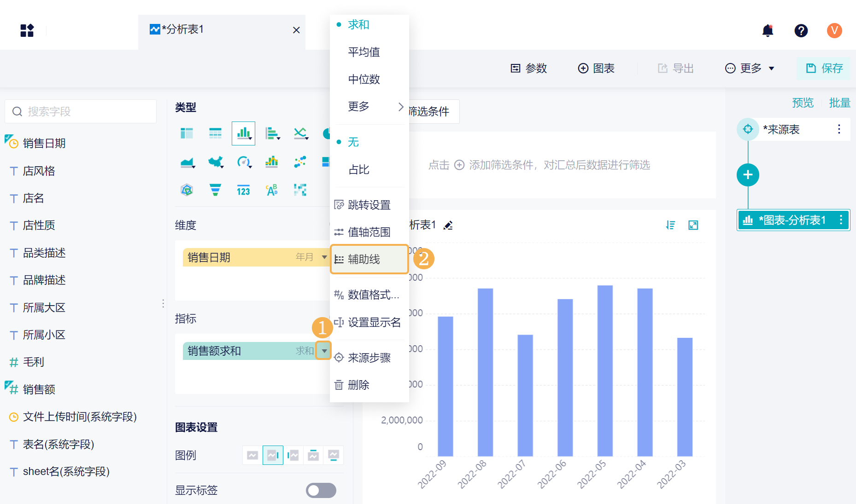
Task: Open 跳转设置 from the menu
Action: (x=369, y=205)
